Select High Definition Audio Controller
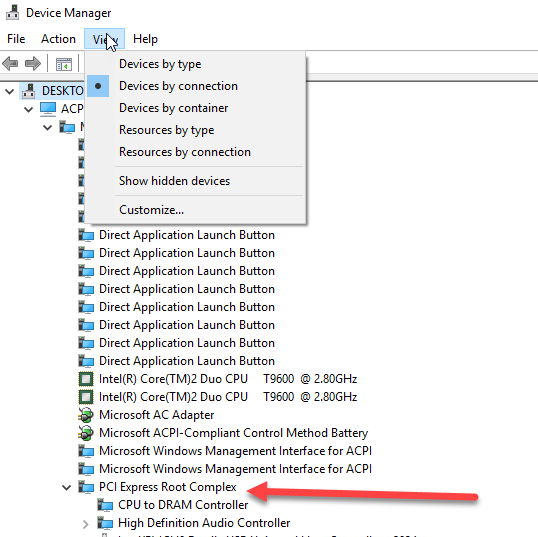The image size is (538, 537). (204, 523)
